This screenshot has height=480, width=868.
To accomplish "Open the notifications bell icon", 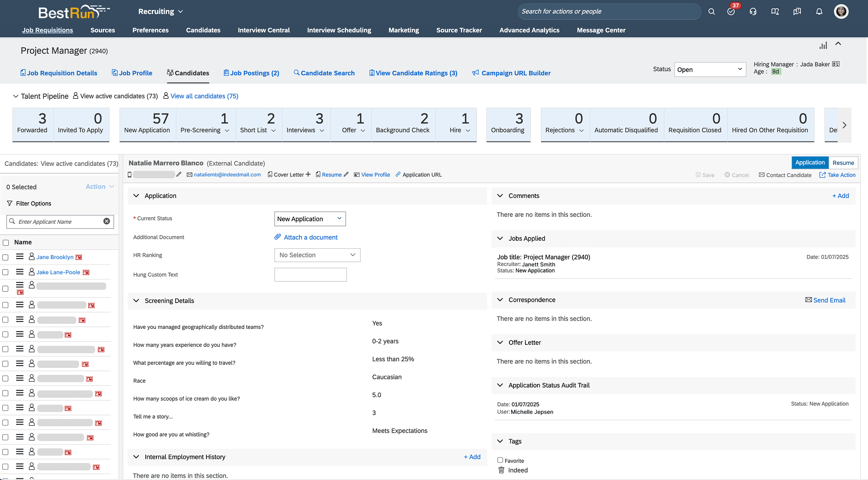I will [819, 11].
